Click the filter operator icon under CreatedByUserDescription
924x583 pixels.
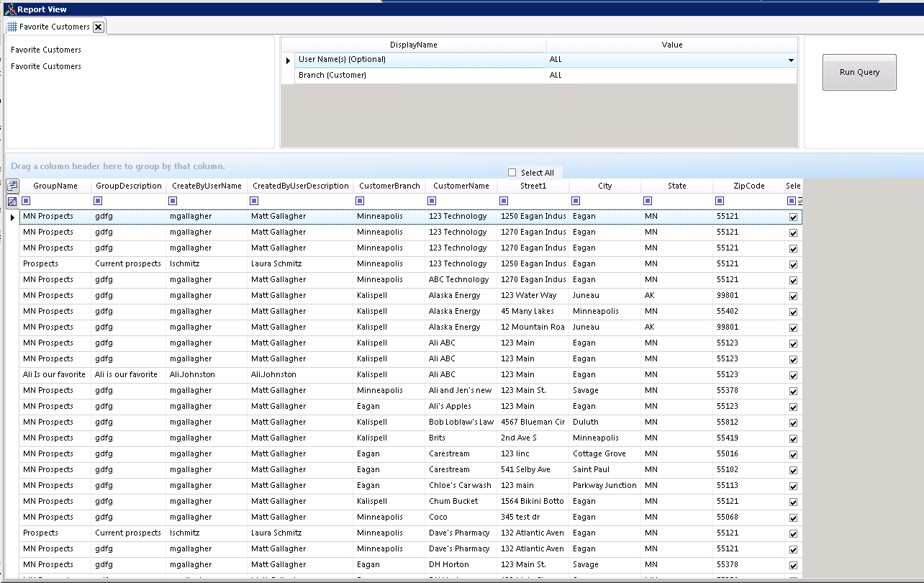255,201
